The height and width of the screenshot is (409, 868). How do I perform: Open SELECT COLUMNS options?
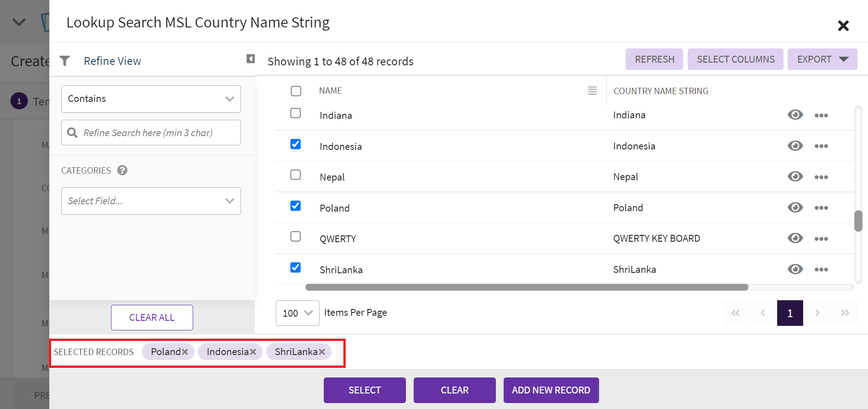[735, 59]
